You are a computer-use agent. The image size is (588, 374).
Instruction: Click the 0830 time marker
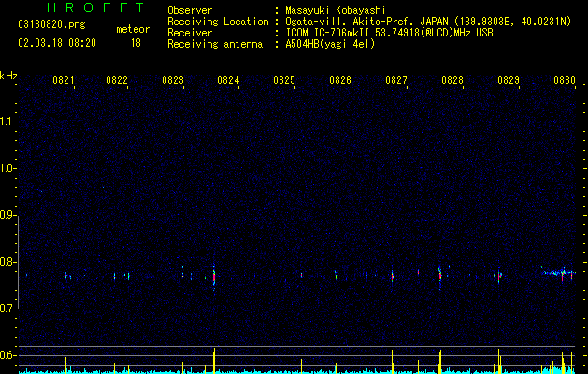click(x=565, y=80)
